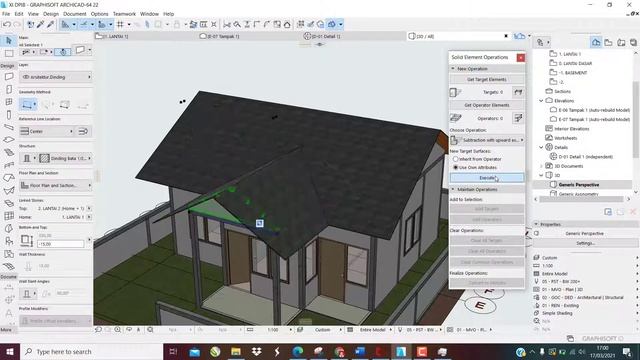The image size is (640, 360).
Task: Click the select-targets icon beside Targets: 0
Action: point(518,92)
